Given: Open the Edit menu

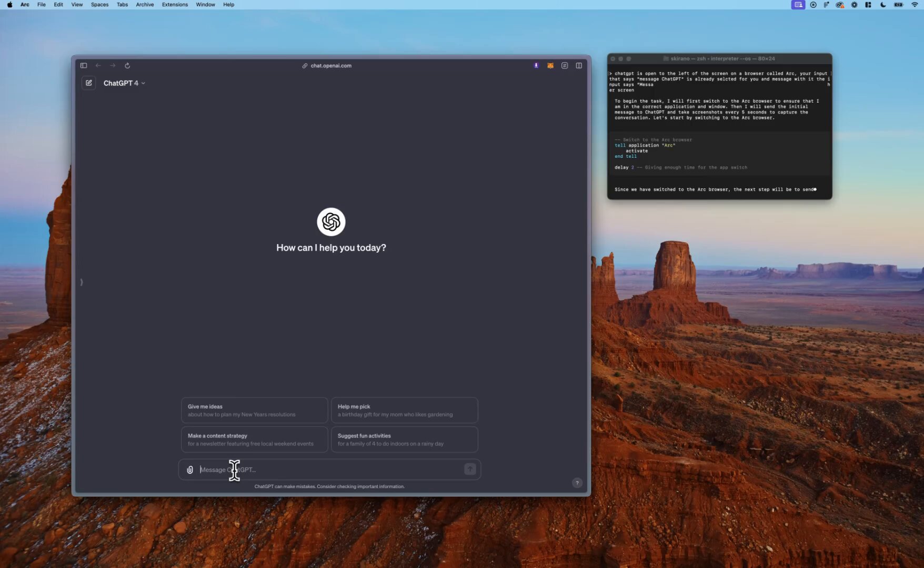Looking at the screenshot, I should coord(58,5).
